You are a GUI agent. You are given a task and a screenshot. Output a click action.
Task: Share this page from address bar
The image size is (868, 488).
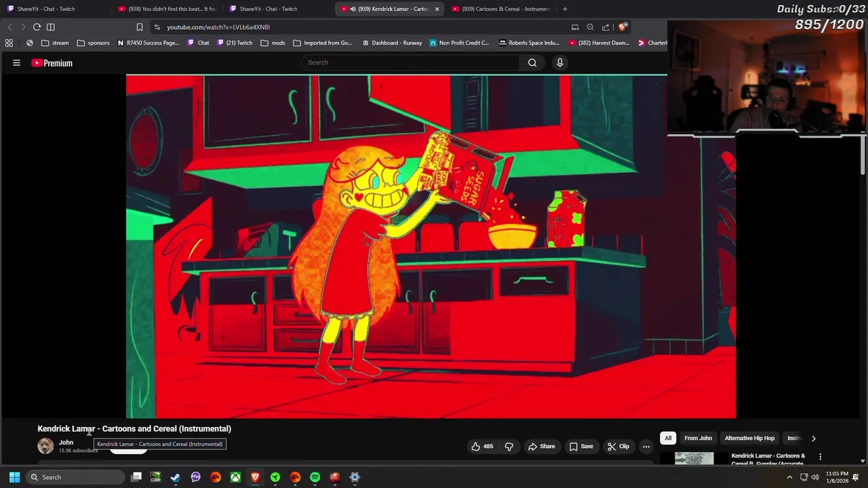point(606,27)
